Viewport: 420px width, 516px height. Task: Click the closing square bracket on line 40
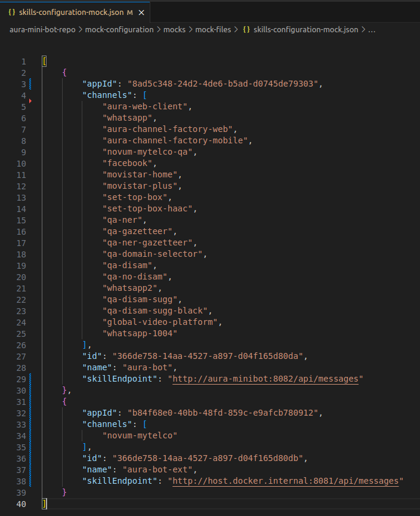pos(44,504)
